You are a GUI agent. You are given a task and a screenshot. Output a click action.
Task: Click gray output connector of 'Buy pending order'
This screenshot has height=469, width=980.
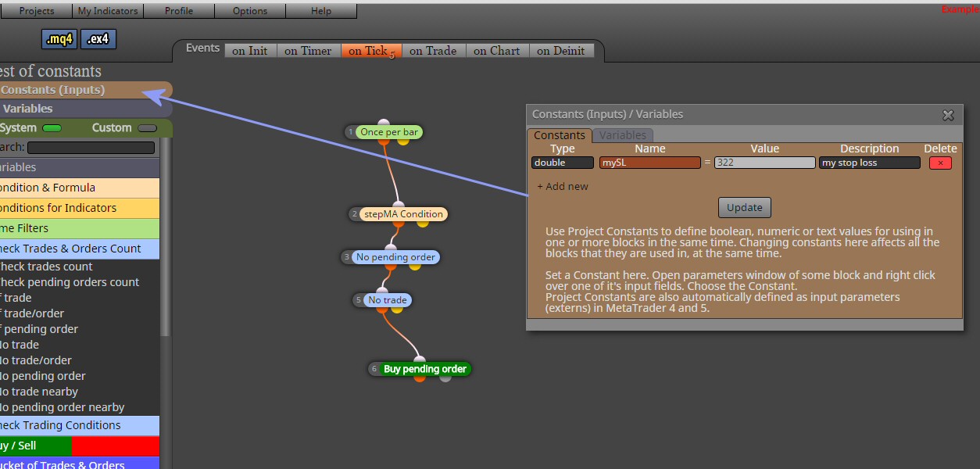coord(445,378)
